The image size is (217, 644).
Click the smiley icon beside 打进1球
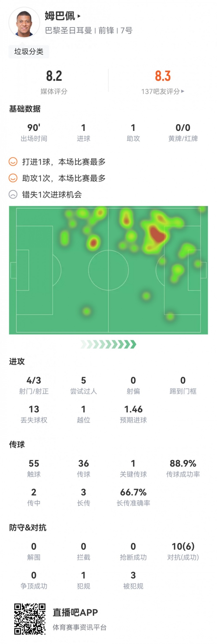[x=13, y=162]
